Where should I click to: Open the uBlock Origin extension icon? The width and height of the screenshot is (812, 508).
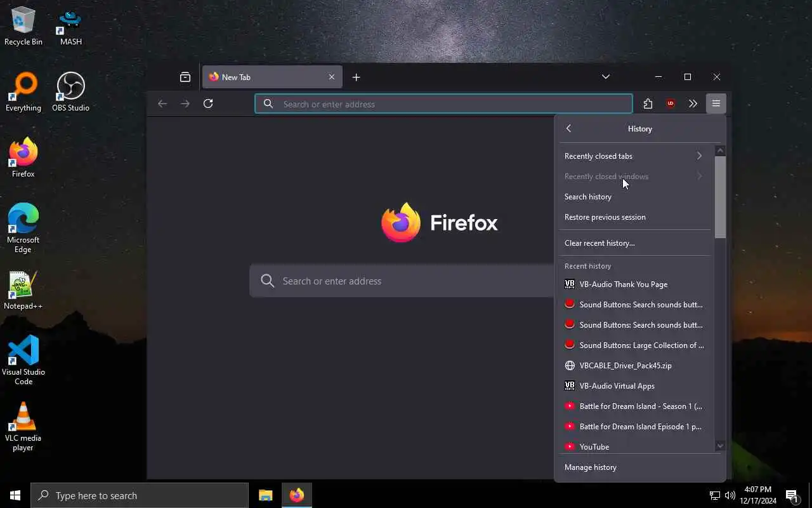[671, 104]
